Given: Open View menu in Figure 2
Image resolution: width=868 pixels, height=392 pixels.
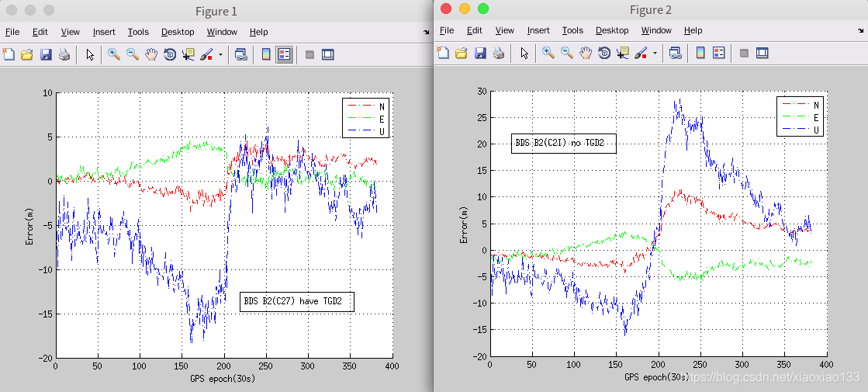Looking at the screenshot, I should [x=505, y=30].
